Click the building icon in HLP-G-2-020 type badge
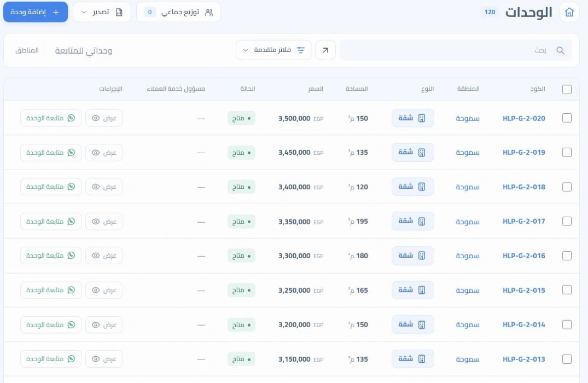588x383 pixels. 422,118
